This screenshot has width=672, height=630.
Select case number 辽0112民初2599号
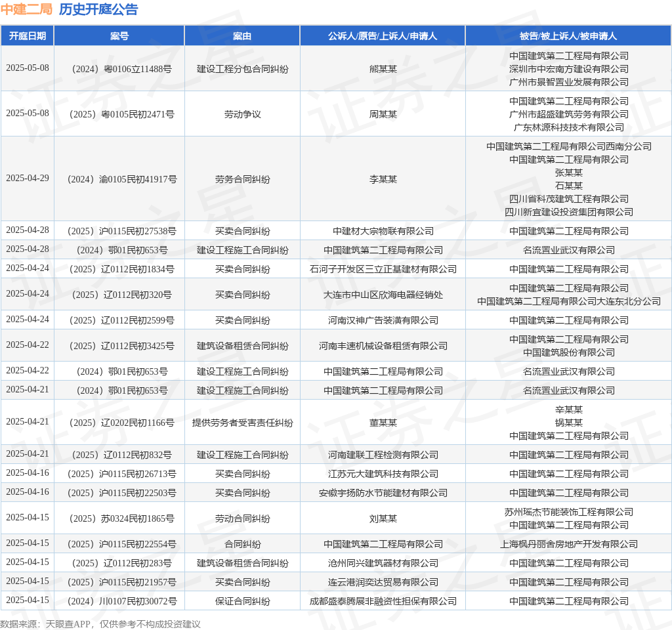tap(121, 320)
